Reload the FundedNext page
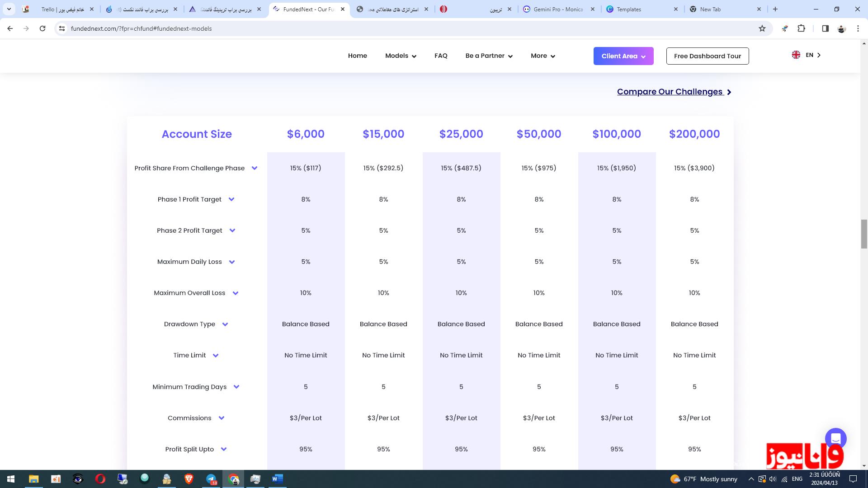The image size is (868, 488). click(x=42, y=28)
